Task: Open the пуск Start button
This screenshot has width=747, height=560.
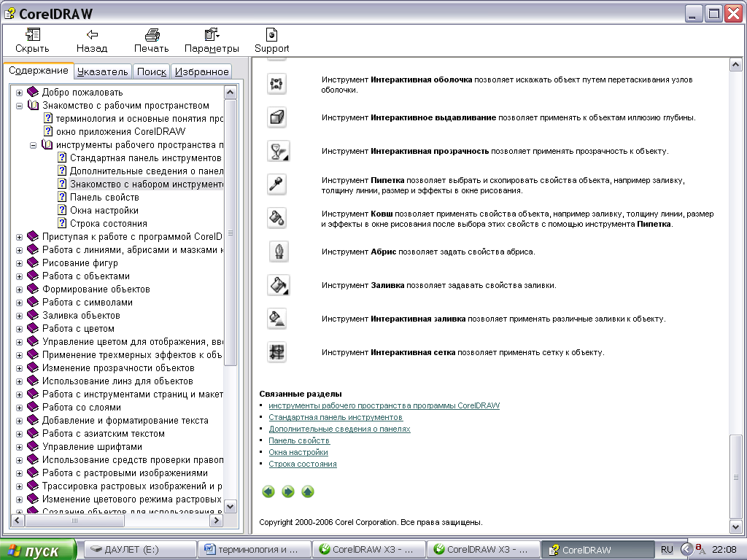Action: 38,550
